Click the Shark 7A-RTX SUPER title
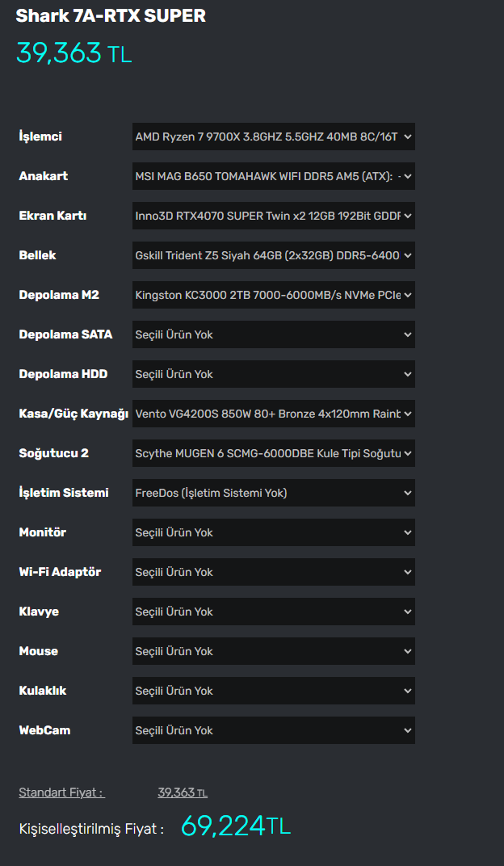 (111, 15)
